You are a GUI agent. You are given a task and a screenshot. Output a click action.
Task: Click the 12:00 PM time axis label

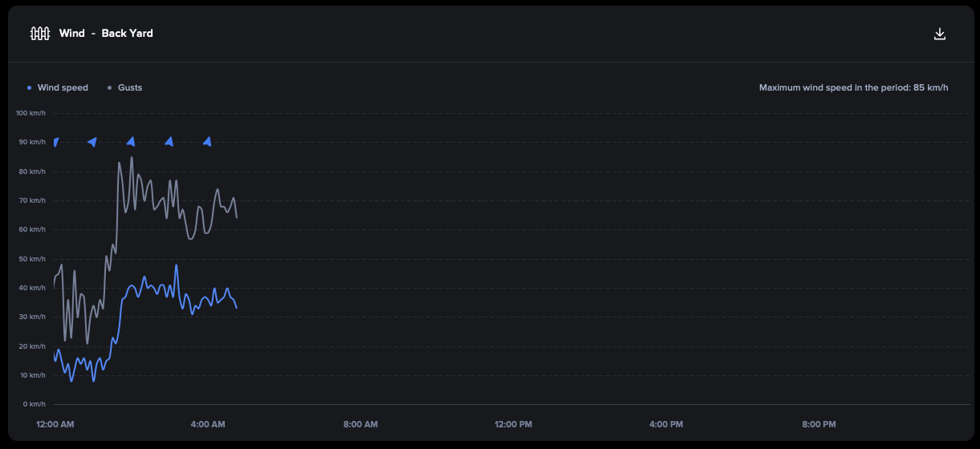(514, 424)
